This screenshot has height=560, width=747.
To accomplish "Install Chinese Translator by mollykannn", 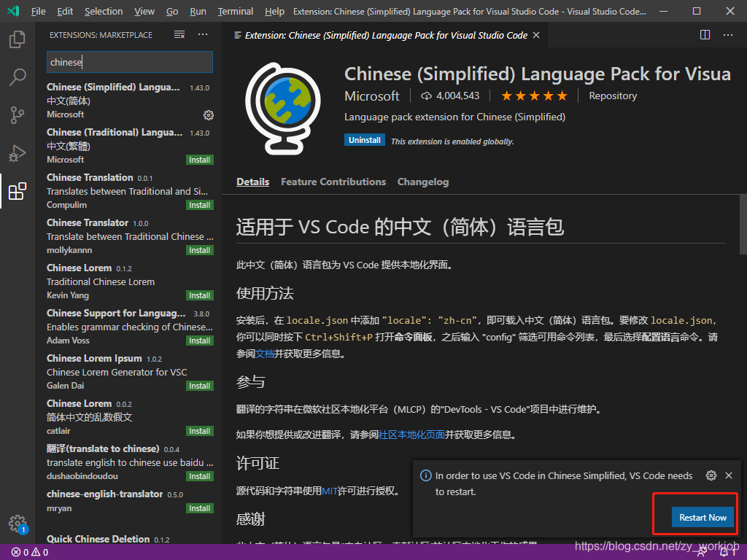I will [x=200, y=250].
